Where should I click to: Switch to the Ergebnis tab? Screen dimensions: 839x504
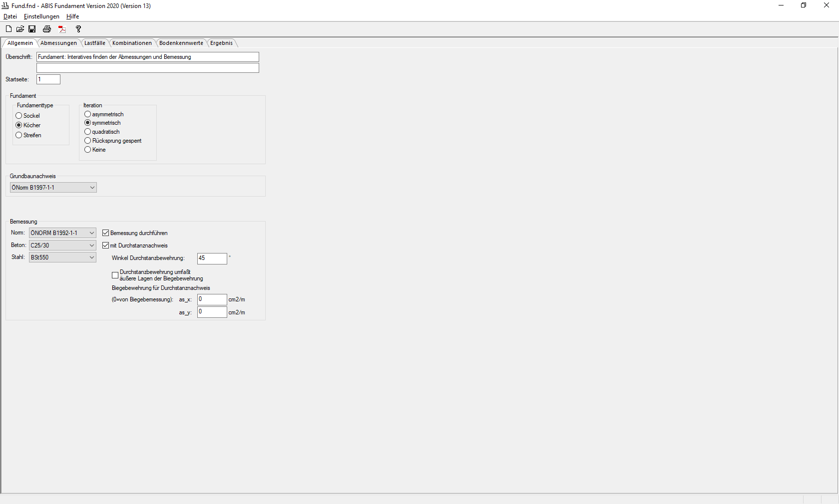pyautogui.click(x=221, y=43)
